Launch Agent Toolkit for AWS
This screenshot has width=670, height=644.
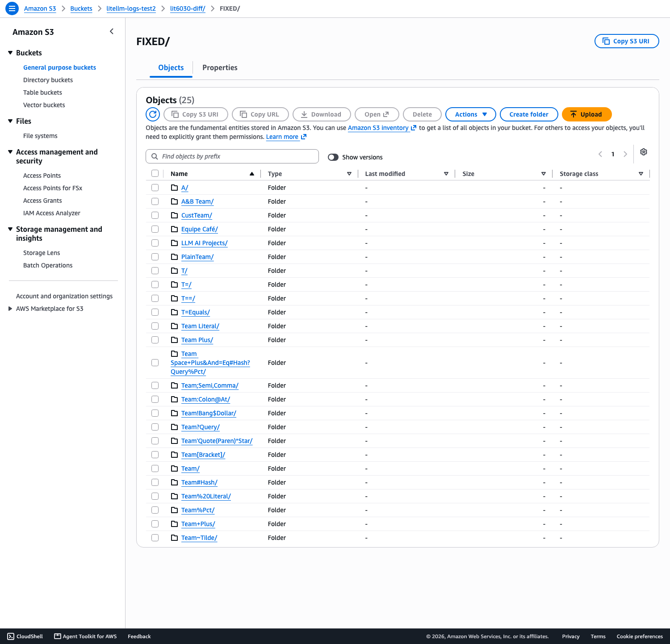coord(85,636)
